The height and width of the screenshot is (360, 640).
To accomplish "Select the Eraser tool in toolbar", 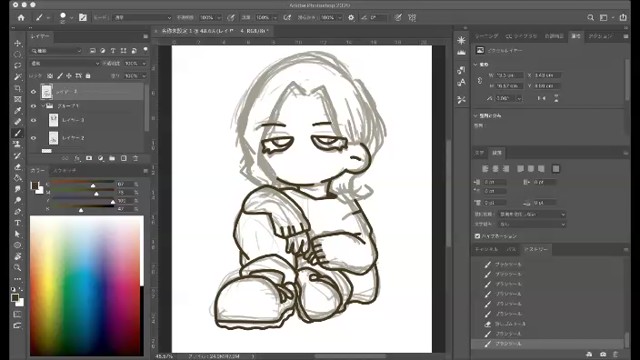I will (17, 167).
